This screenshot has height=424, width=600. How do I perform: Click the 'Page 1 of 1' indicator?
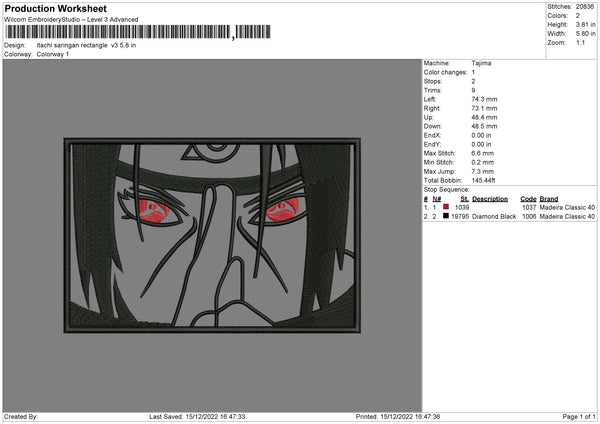pos(579,417)
